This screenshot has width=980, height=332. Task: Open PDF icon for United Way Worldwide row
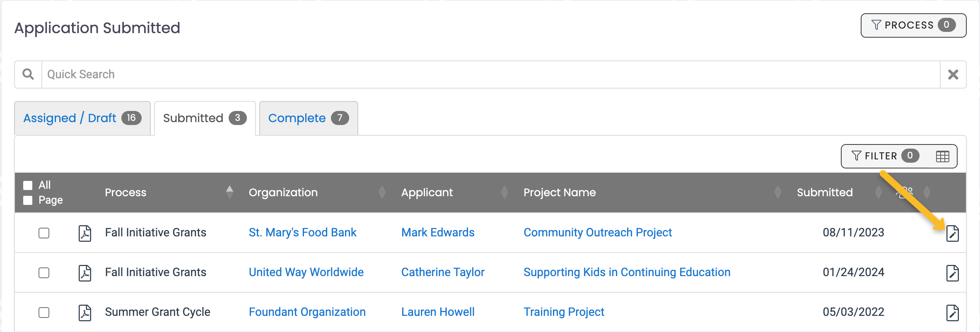[85, 273]
